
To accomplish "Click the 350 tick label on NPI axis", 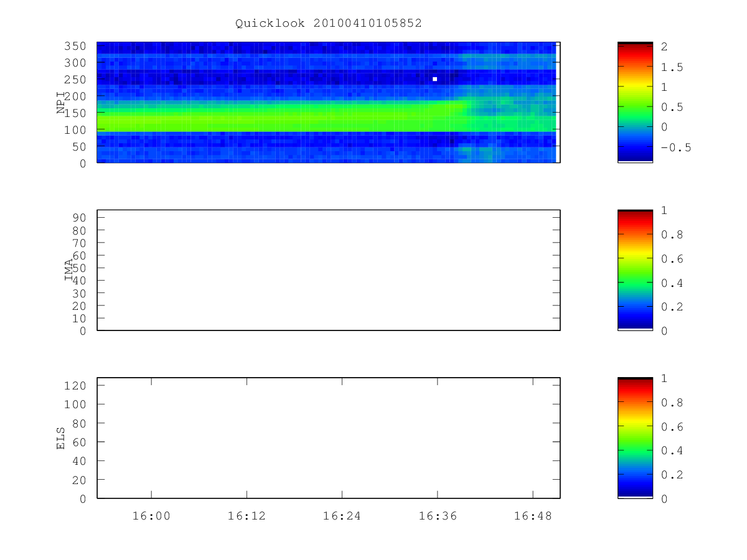I will tap(75, 46).
